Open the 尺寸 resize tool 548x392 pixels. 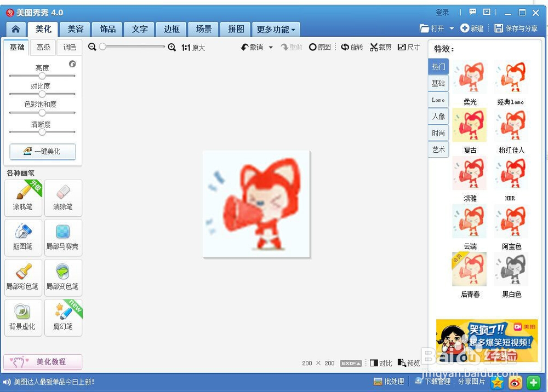[409, 47]
